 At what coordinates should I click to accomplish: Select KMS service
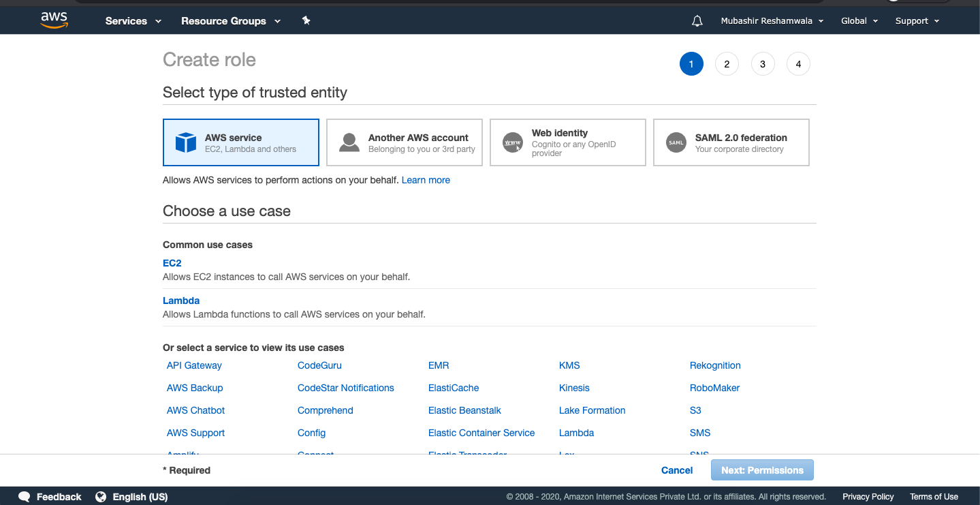[x=569, y=365]
